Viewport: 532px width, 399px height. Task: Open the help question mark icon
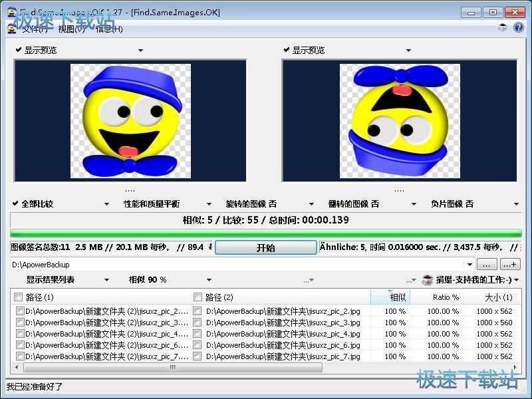tap(517, 28)
